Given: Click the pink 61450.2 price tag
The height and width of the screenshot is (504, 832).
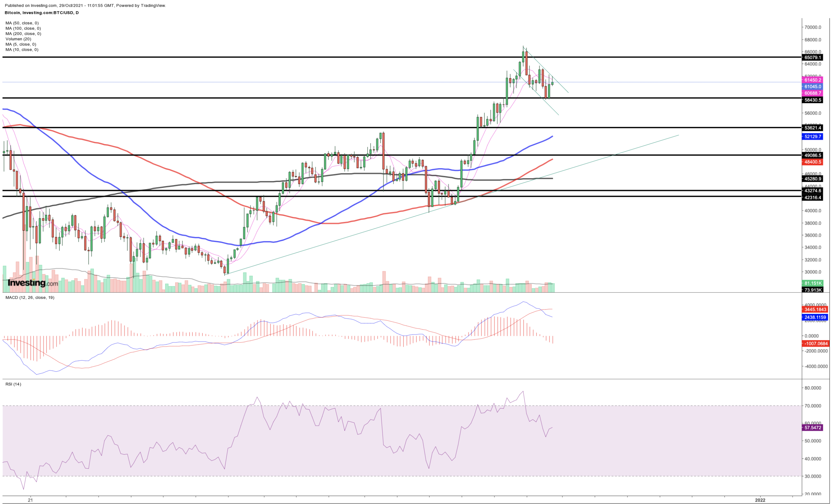Looking at the screenshot, I should point(812,80).
